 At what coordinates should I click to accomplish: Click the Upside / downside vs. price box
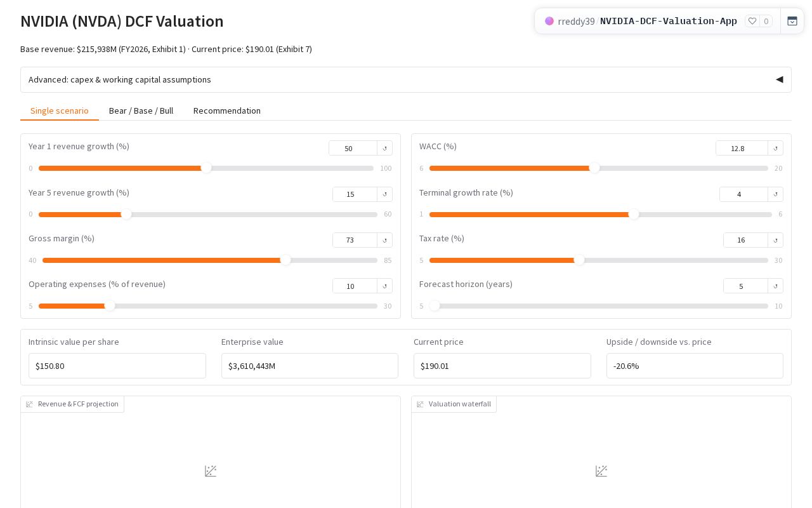point(695,366)
